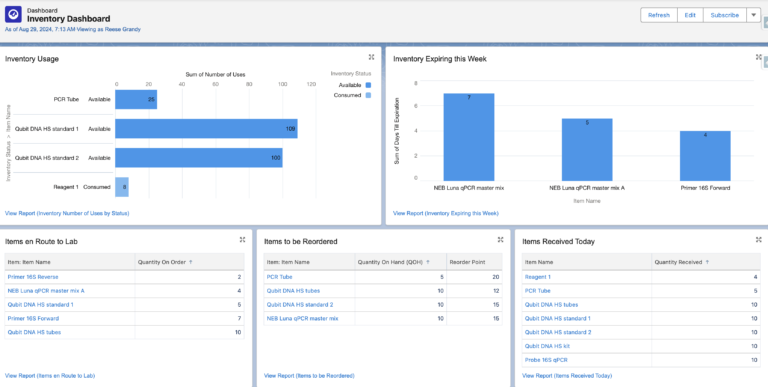Click the Inventory Status legend title
The image size is (768, 387).
(x=351, y=73)
